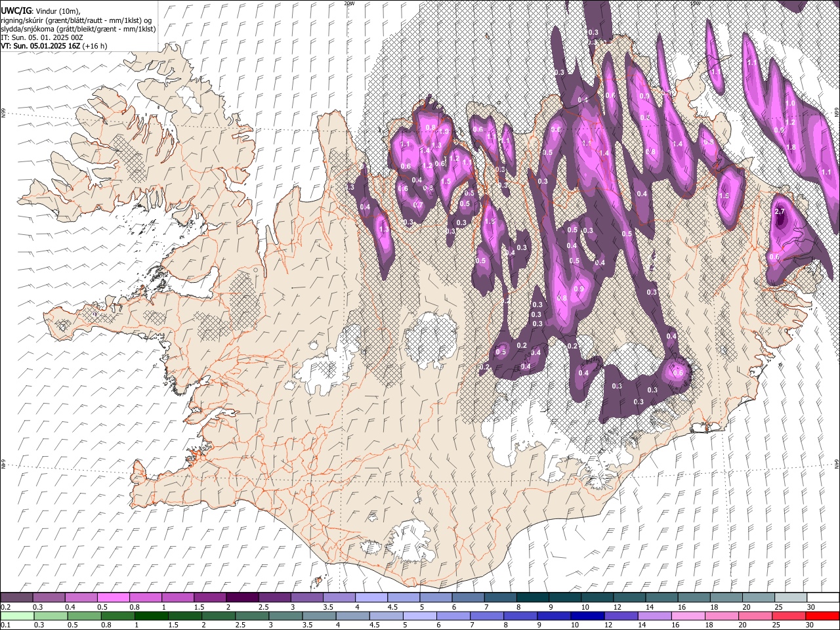
Task: Click the 'slydda/snjókoma (grátt/bleikt/grænt' header line
Action: tap(78, 29)
